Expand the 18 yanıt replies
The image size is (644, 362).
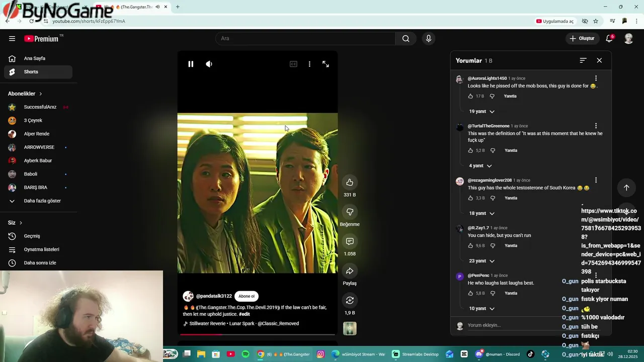(x=481, y=214)
